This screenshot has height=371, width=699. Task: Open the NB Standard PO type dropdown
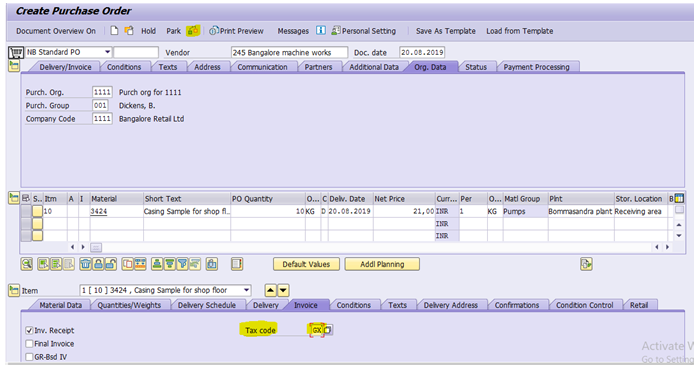point(107,52)
